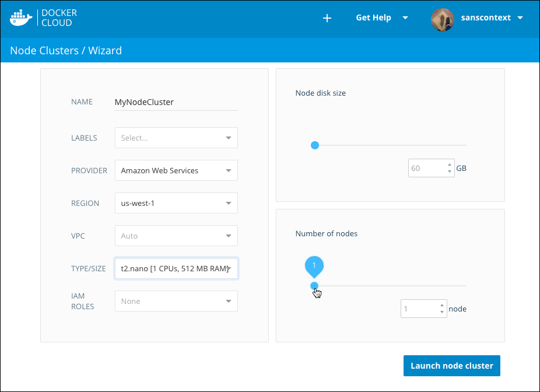The image size is (540, 392).
Task: Open the IAM Roles dropdown
Action: 176,302
